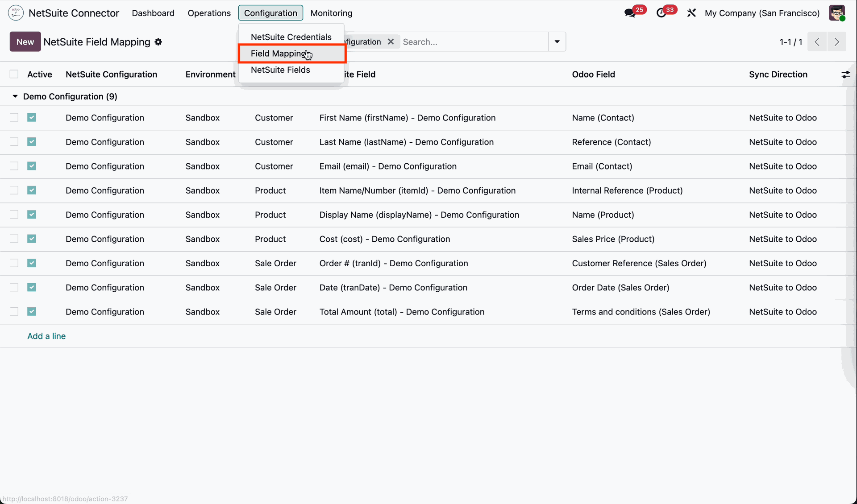Open the activities clock icon
The width and height of the screenshot is (857, 504).
click(x=661, y=13)
